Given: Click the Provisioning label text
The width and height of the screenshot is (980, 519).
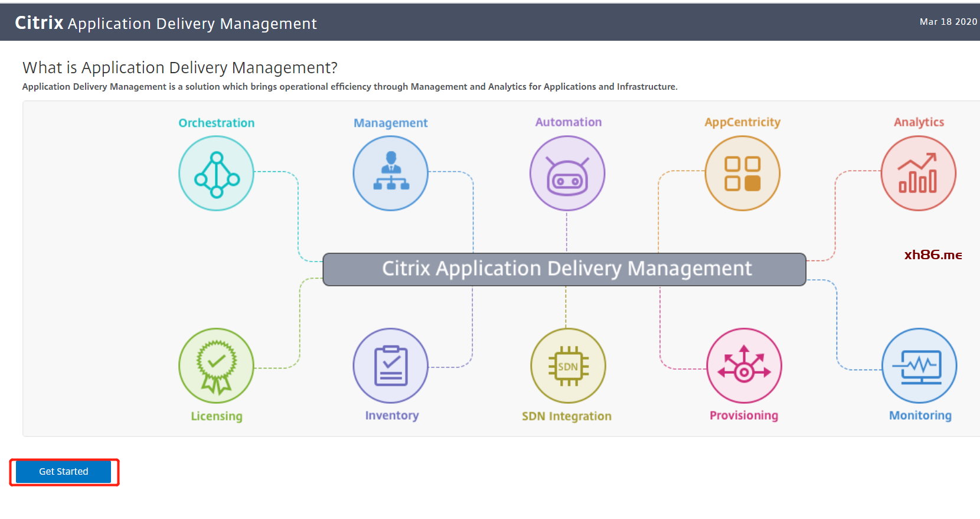Looking at the screenshot, I should pos(744,416).
